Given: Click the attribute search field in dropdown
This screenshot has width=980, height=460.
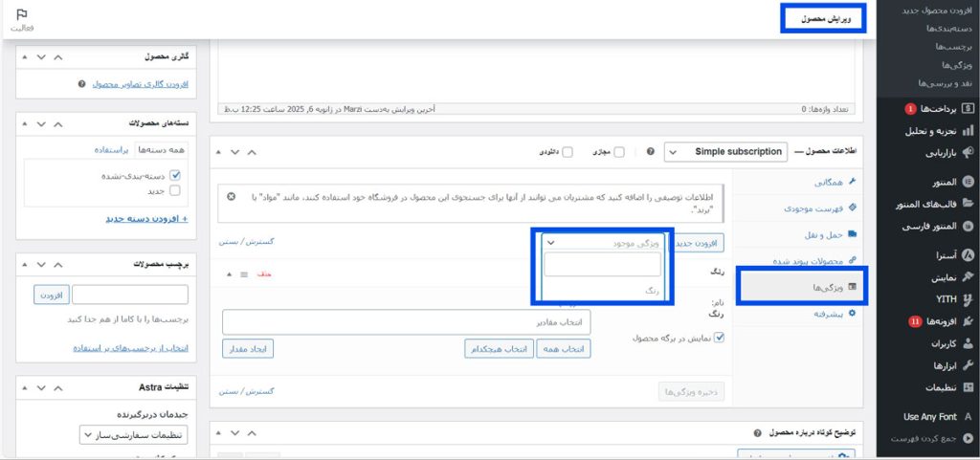Looking at the screenshot, I should (x=603, y=265).
